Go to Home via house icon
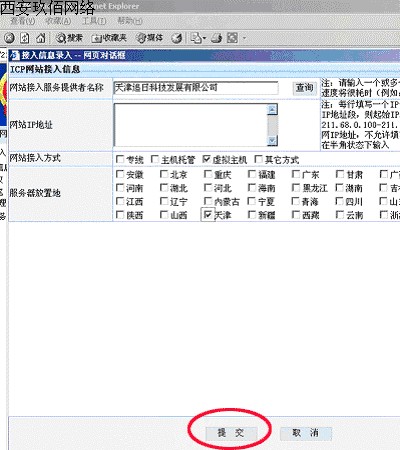 tap(41, 38)
